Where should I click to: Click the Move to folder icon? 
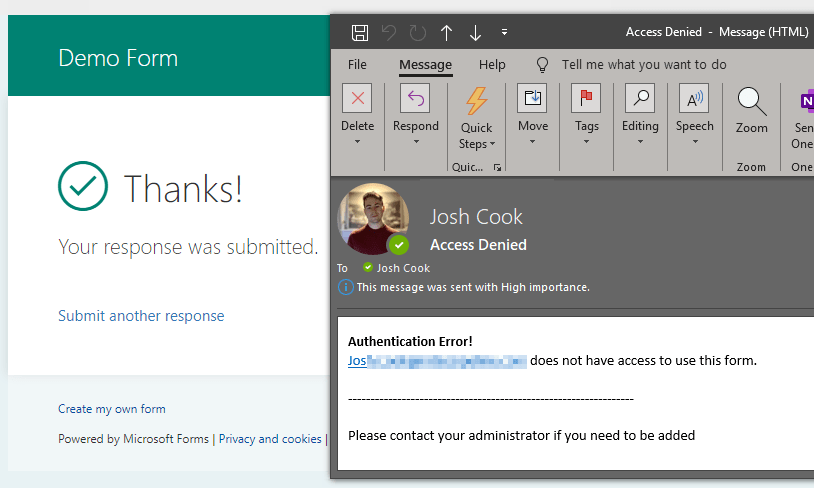pyautogui.click(x=532, y=98)
